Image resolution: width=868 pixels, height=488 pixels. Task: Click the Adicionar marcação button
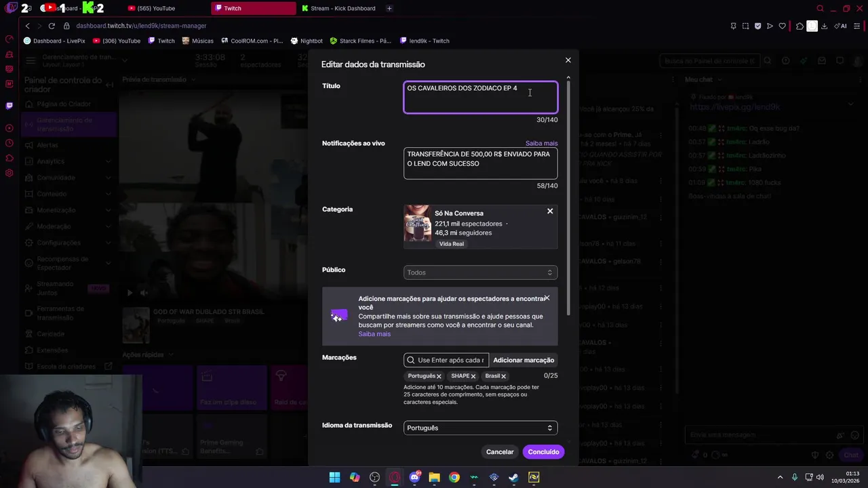[x=524, y=360]
